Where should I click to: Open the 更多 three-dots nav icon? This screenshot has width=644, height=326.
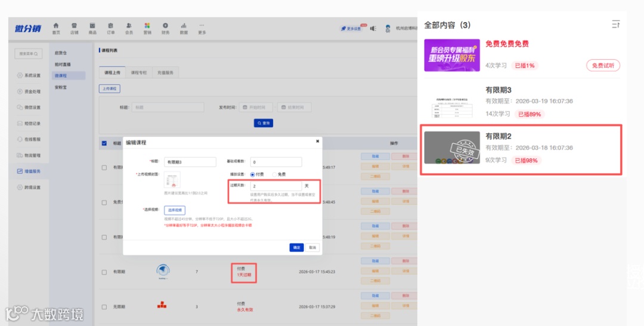tap(202, 29)
